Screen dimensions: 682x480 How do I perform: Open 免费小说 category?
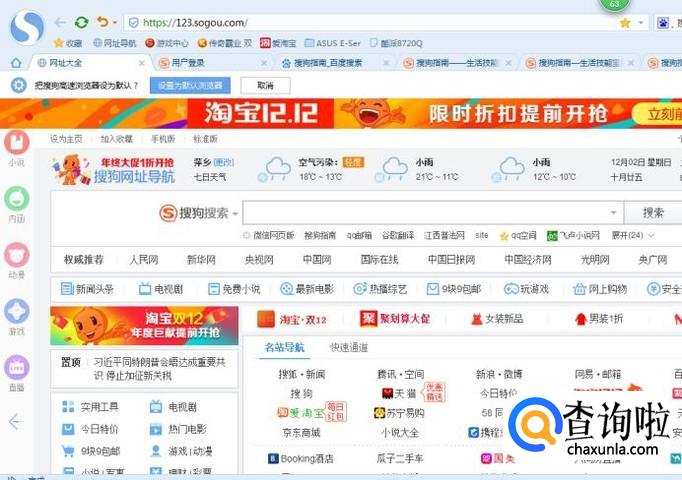click(x=234, y=289)
